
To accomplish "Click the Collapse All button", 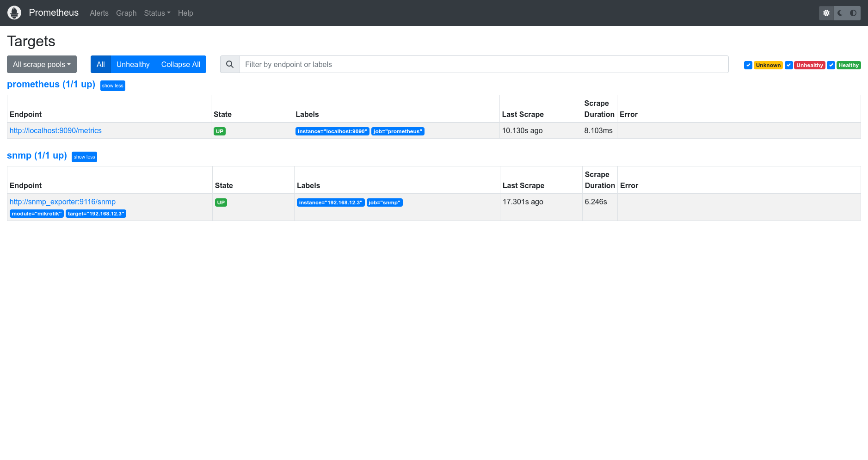I will point(181,64).
